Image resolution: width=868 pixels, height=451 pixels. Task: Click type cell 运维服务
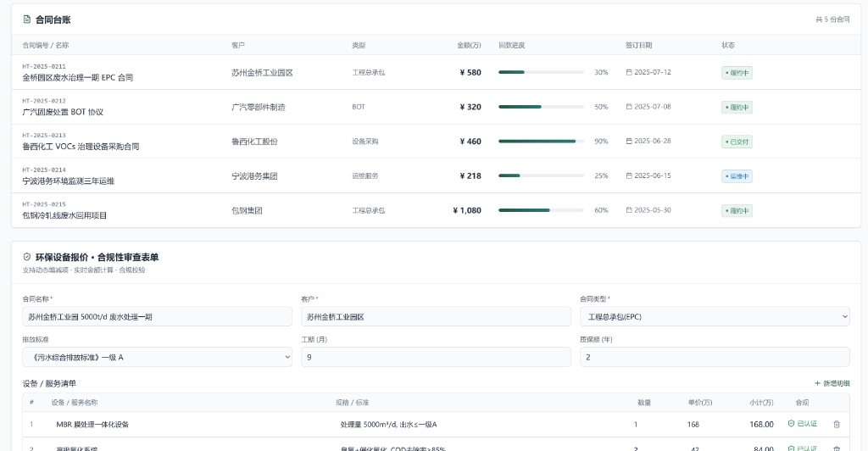(364, 175)
